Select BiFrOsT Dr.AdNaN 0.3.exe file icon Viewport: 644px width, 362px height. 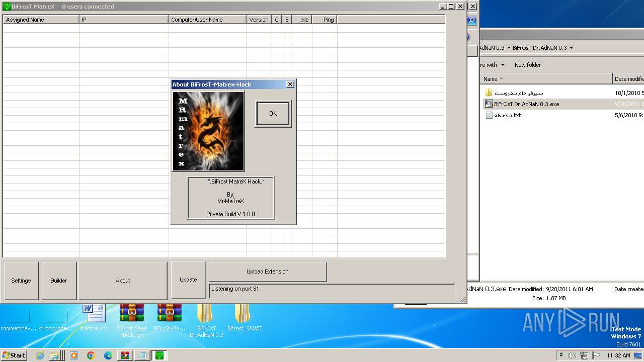489,104
